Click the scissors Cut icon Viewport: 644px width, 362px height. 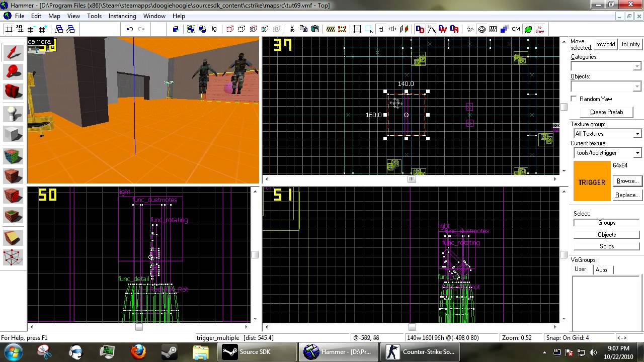[x=292, y=29]
